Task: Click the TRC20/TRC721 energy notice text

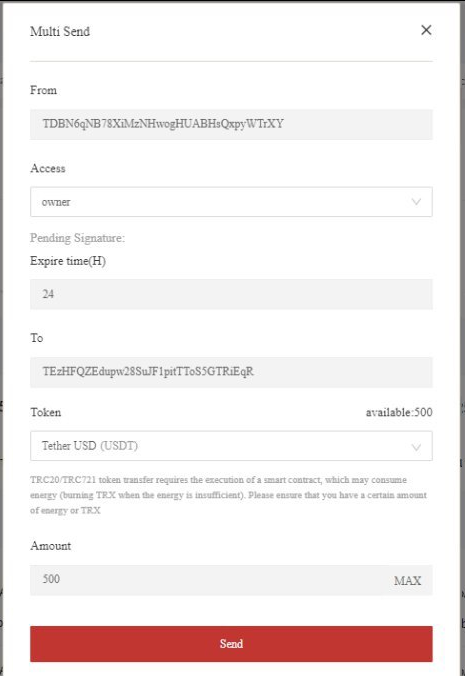Action: (x=228, y=495)
